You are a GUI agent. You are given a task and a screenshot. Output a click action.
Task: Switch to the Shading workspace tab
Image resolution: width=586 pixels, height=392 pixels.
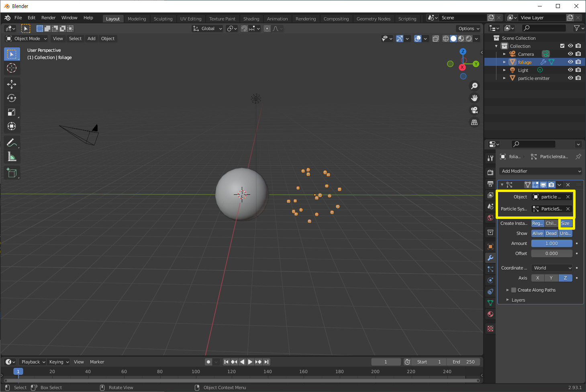coord(251,19)
